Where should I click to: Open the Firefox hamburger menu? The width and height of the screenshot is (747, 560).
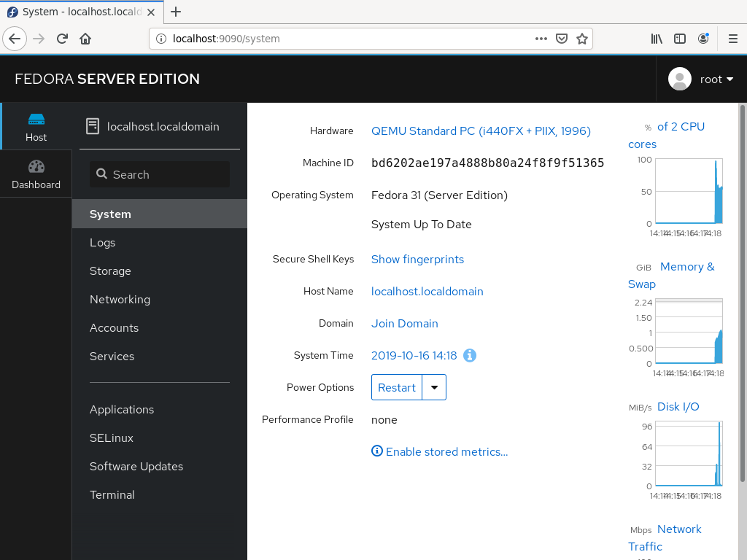(x=733, y=39)
